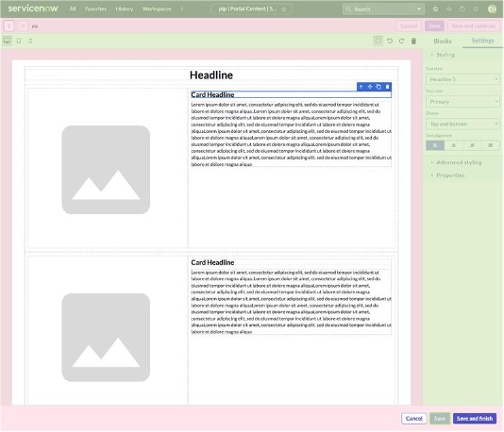Switch to the Settings tab
The image size is (504, 432).
[x=483, y=41]
